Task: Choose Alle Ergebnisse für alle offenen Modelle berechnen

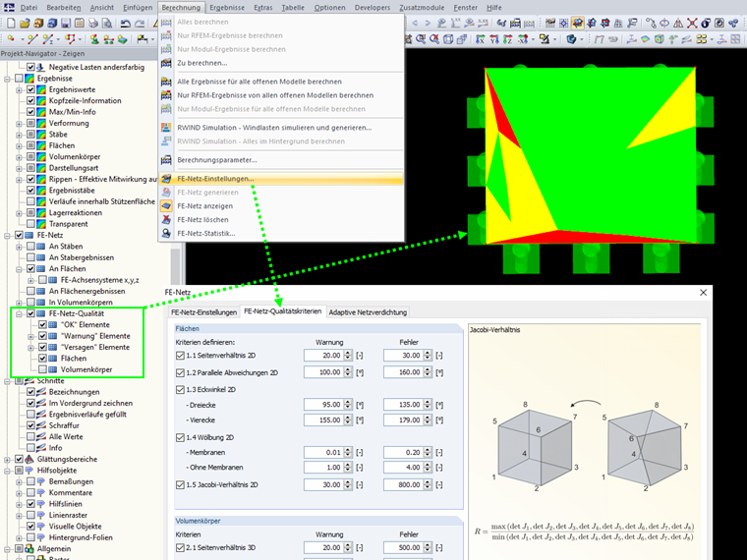Action: pyautogui.click(x=280, y=82)
